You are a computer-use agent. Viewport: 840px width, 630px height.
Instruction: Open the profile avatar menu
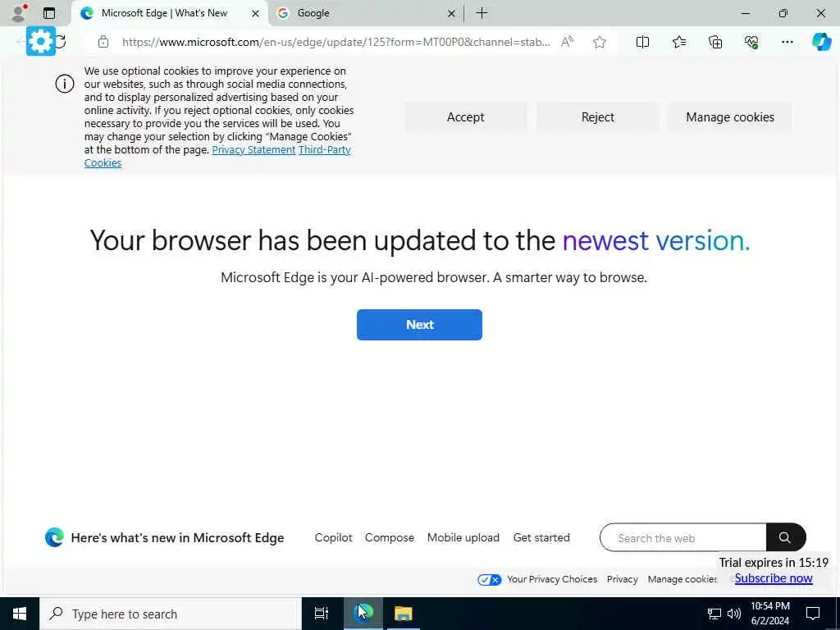click(18, 13)
